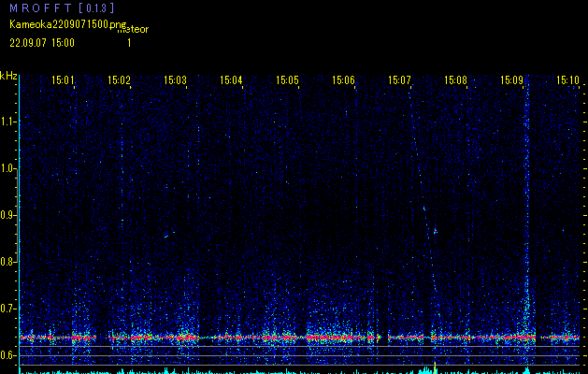Screen dimensions: 588x374
Task: Click the 15:04 time marker
Action: 231,79
